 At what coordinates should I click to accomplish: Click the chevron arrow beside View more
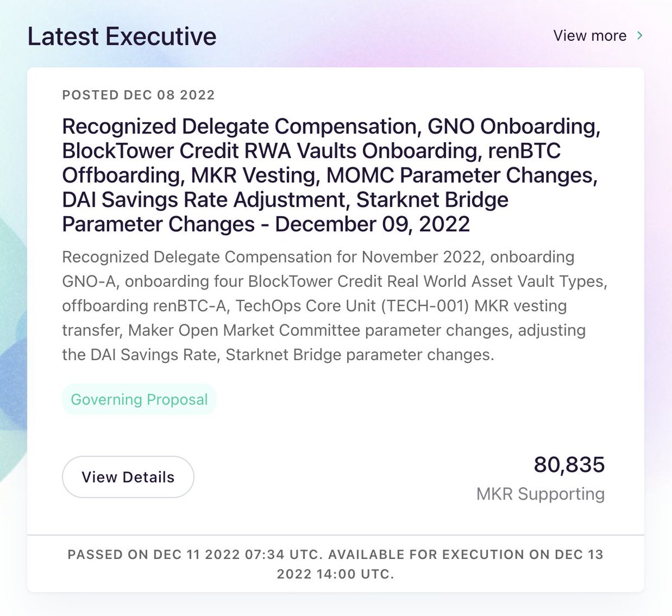(x=640, y=36)
